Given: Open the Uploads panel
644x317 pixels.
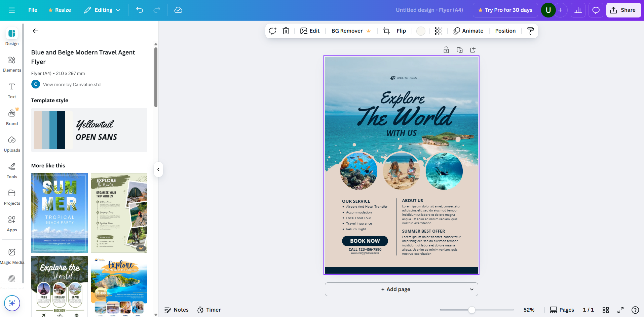Looking at the screenshot, I should pos(12,144).
